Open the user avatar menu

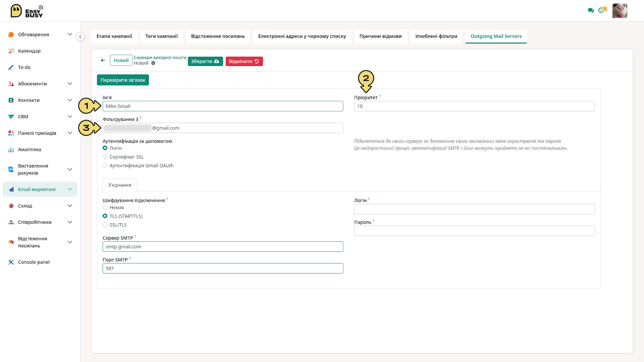[x=619, y=11]
